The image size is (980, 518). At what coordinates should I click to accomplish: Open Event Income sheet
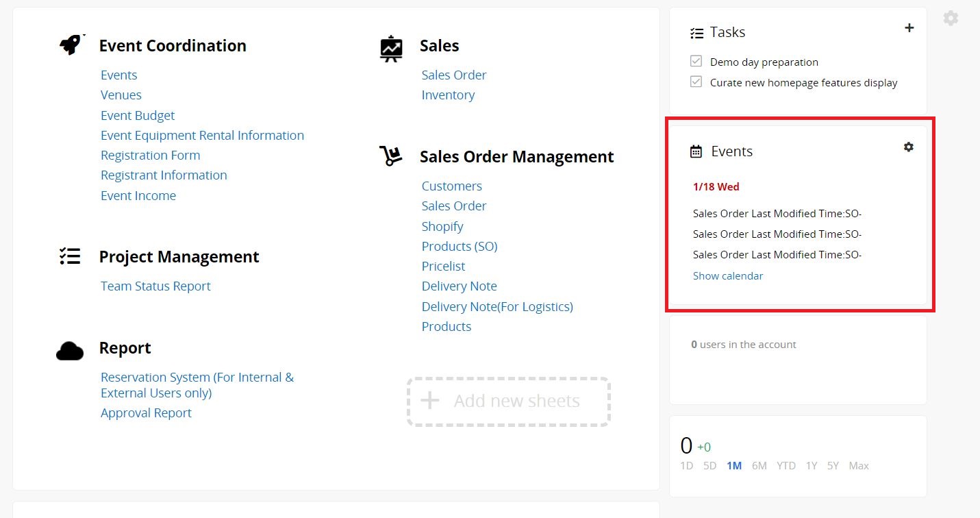[138, 195]
